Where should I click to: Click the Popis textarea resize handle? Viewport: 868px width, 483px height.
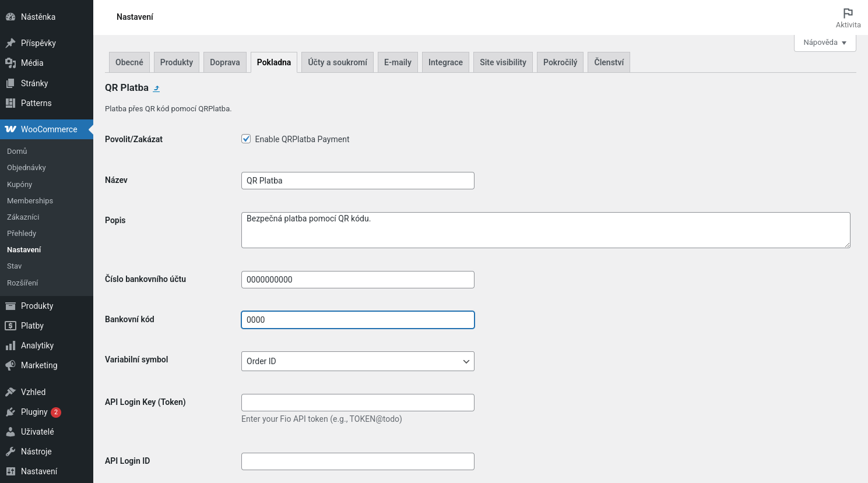(847, 245)
